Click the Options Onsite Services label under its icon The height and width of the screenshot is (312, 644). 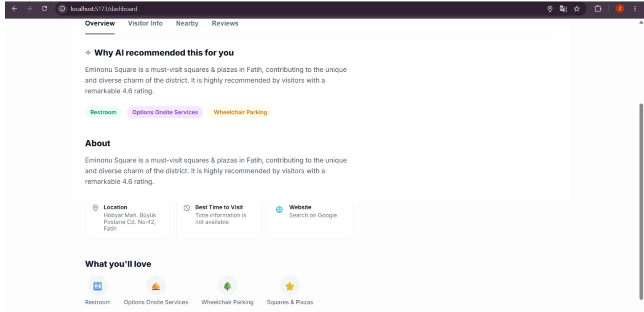click(156, 302)
